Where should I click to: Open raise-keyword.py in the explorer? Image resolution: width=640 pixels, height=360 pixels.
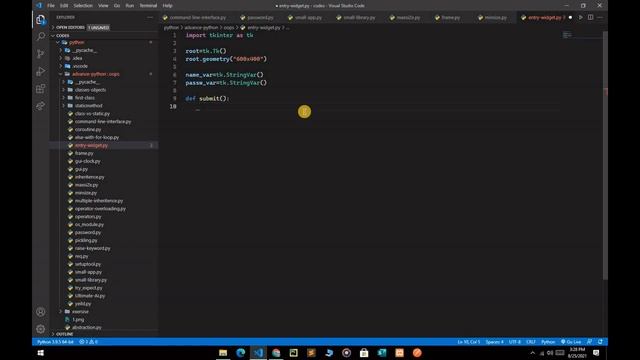92,248
